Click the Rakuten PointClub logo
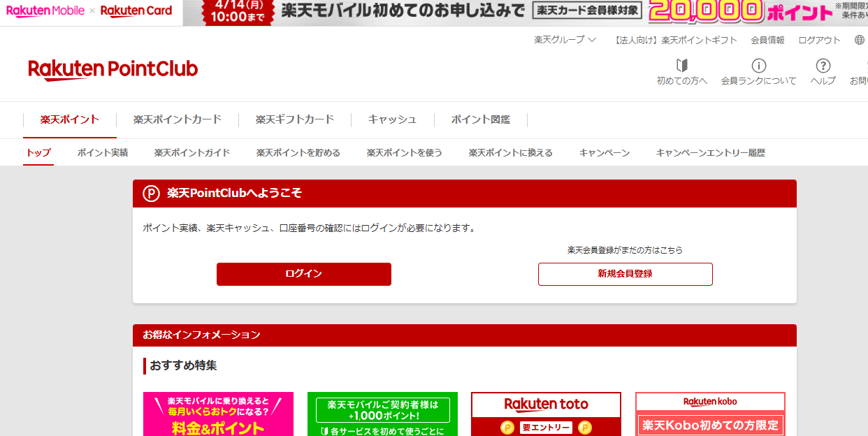 point(113,69)
